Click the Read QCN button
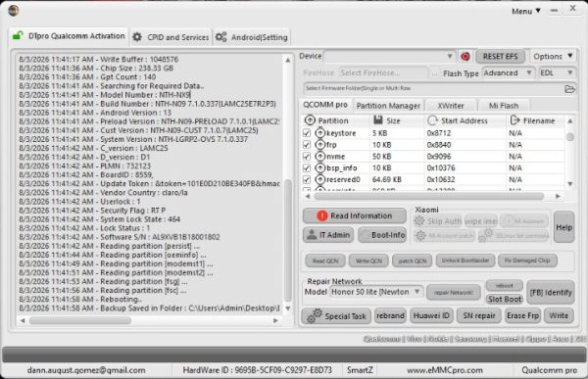Screen dimensions: 588x379 (x=325, y=261)
